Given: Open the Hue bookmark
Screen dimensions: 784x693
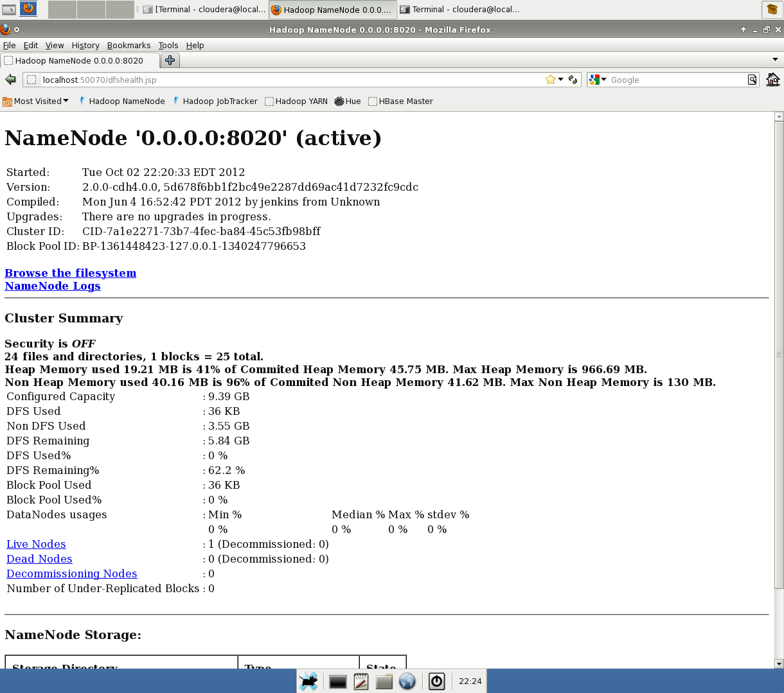Looking at the screenshot, I should pos(348,101).
